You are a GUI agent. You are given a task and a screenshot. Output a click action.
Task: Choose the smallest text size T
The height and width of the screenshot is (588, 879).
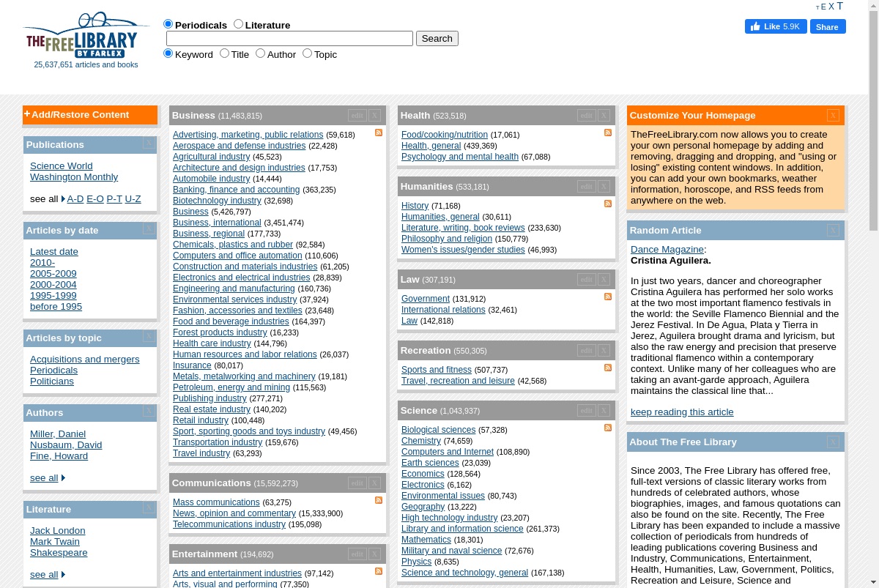coord(817,8)
